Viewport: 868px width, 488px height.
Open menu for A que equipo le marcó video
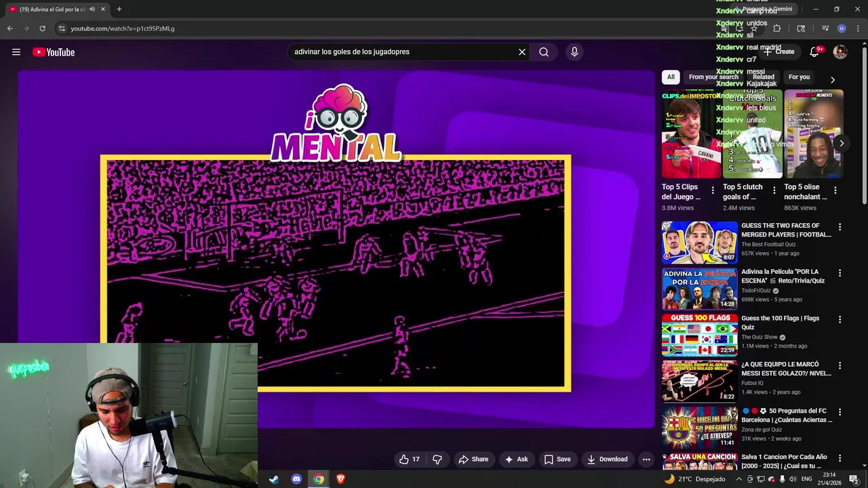point(840,365)
